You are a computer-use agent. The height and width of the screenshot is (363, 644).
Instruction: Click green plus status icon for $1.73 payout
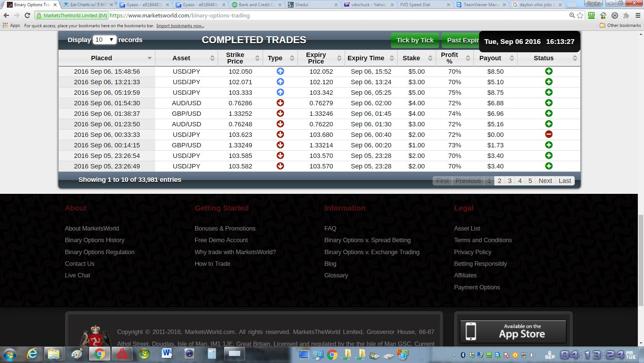click(x=549, y=145)
